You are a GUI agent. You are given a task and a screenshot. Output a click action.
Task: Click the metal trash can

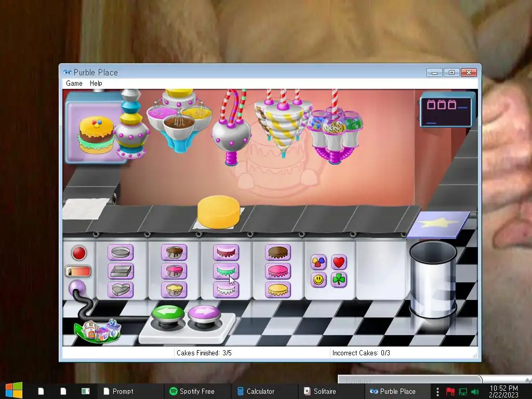click(433, 280)
